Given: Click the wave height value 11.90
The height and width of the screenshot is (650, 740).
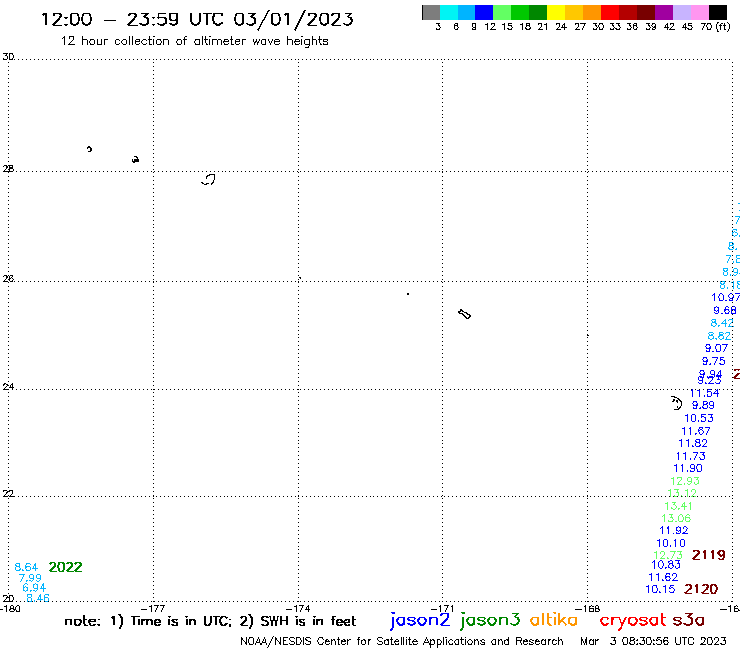Looking at the screenshot, I should coord(688,468).
